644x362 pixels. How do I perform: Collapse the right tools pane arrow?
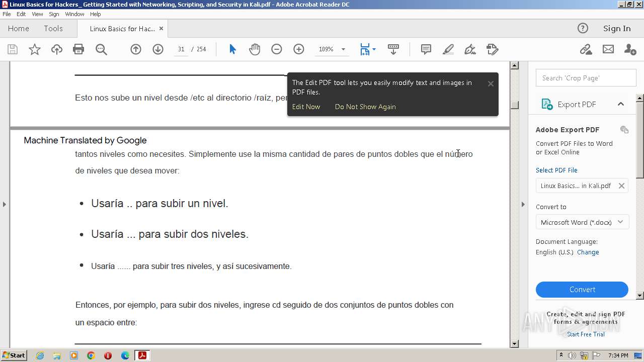coord(523,204)
